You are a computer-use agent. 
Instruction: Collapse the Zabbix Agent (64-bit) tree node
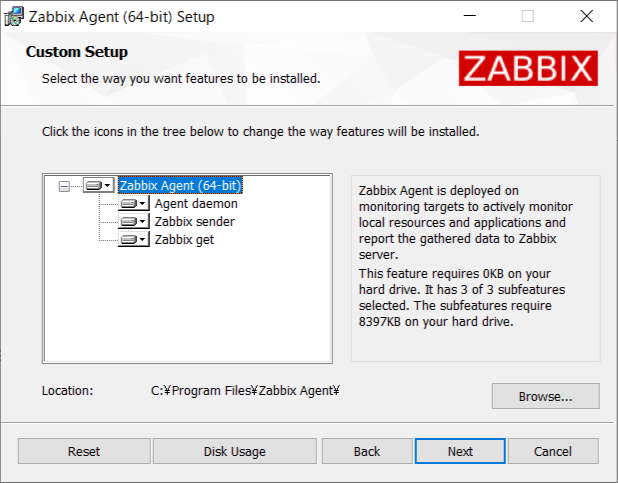64,186
